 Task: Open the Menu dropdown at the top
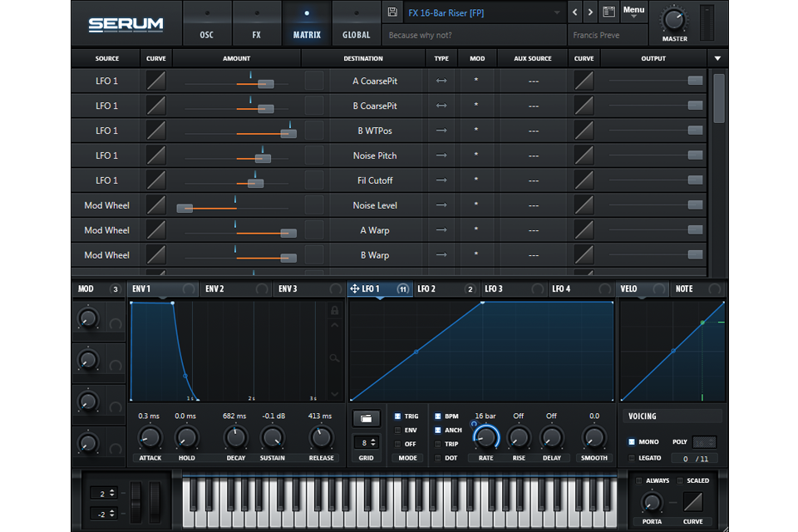(633, 11)
